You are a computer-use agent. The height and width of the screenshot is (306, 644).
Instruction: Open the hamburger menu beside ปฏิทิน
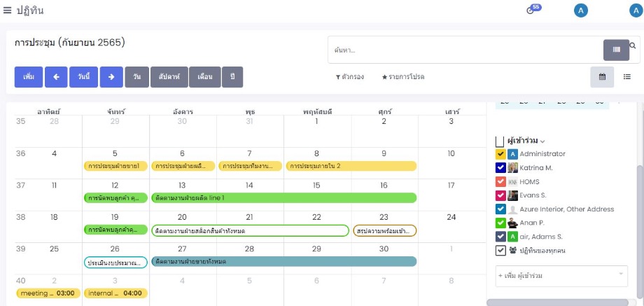tap(7, 11)
